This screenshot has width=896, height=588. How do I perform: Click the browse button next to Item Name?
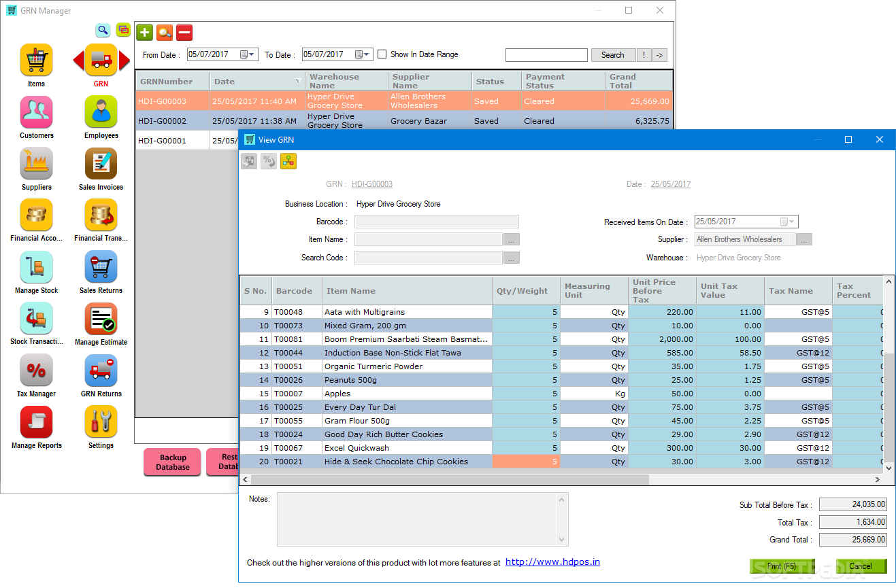512,239
